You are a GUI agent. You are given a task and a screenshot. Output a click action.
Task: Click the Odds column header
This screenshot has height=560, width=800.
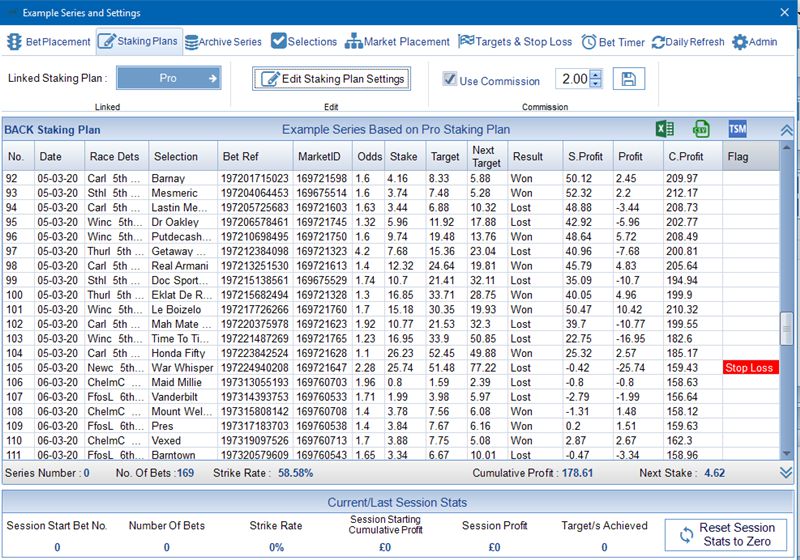pyautogui.click(x=368, y=156)
